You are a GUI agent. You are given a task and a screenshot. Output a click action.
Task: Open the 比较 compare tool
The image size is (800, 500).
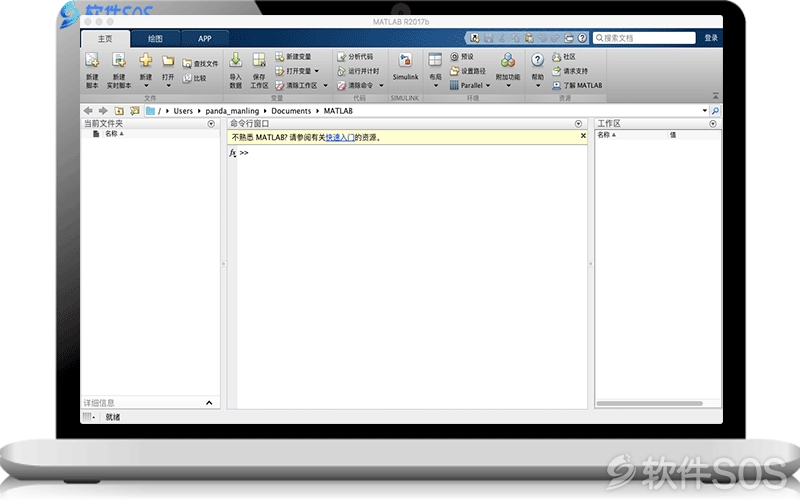point(194,78)
